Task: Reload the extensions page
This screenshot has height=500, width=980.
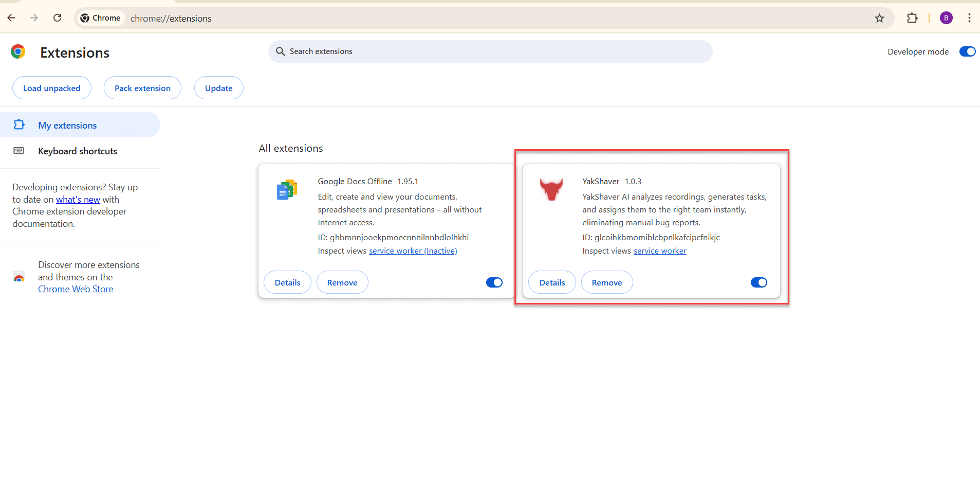Action: pos(58,18)
